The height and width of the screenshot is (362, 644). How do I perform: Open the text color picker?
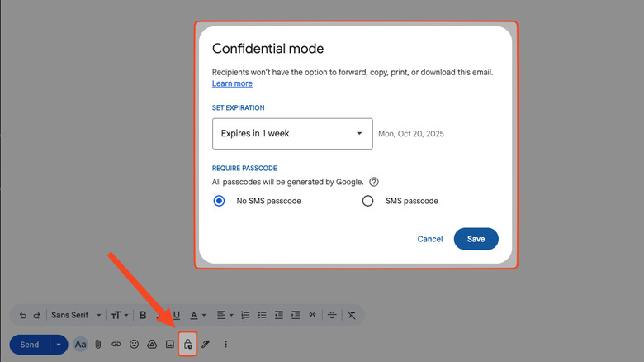point(198,315)
